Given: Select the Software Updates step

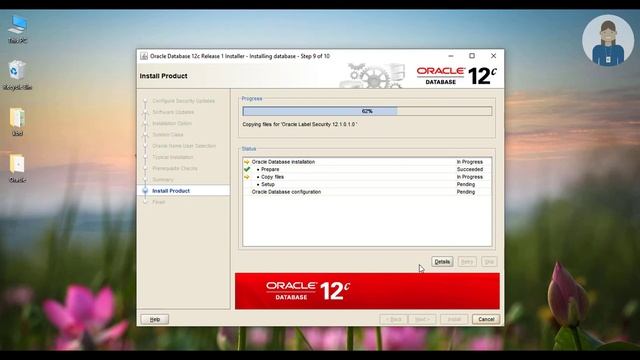Looking at the screenshot, I should coord(173,112).
